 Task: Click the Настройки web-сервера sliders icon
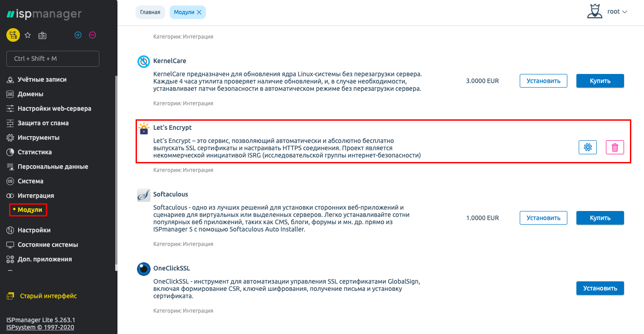10,108
